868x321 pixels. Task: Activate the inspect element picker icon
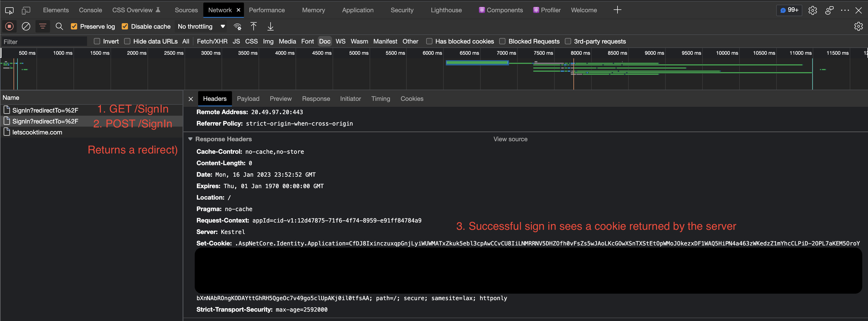click(x=9, y=10)
